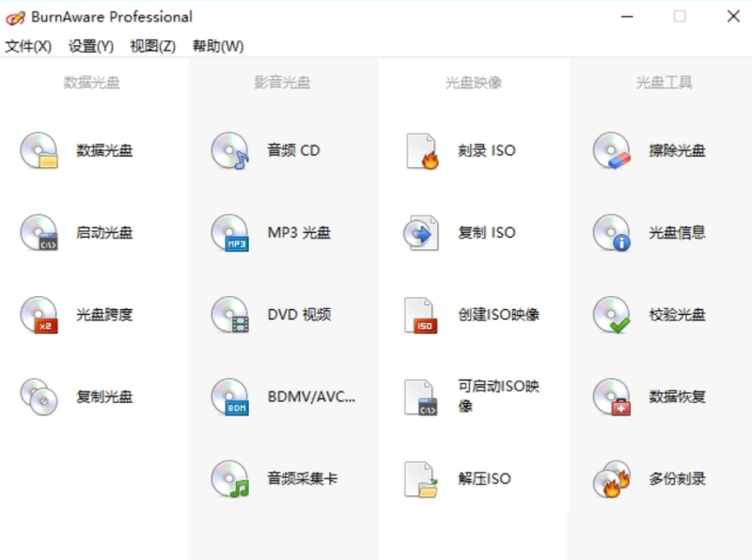This screenshot has height=560, width=752.
Task: Click the 光盘信息 info disc icon
Action: pos(612,232)
